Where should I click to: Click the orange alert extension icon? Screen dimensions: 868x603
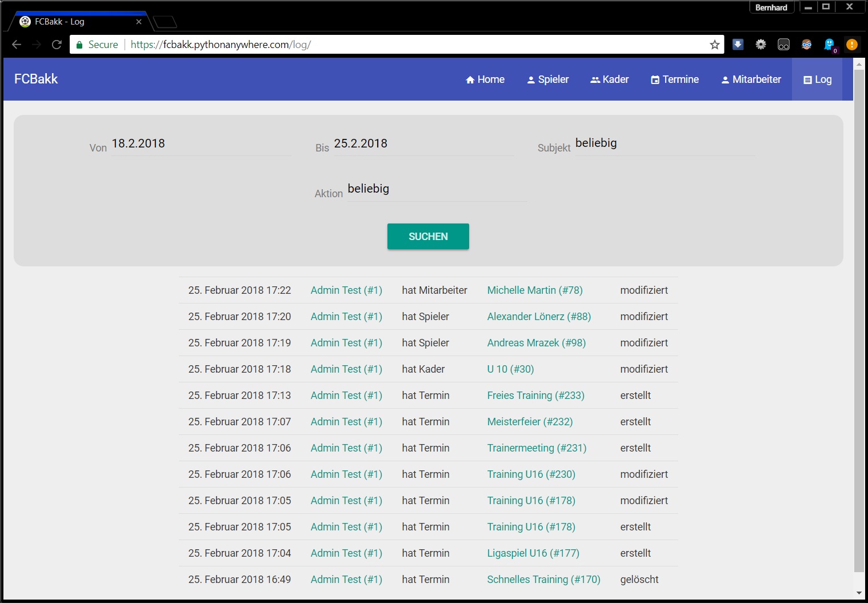851,45
